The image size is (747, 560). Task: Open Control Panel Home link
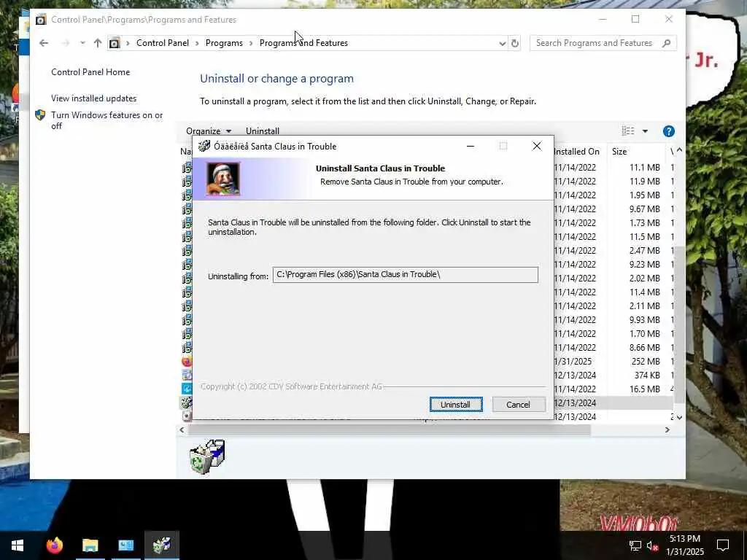90,72
